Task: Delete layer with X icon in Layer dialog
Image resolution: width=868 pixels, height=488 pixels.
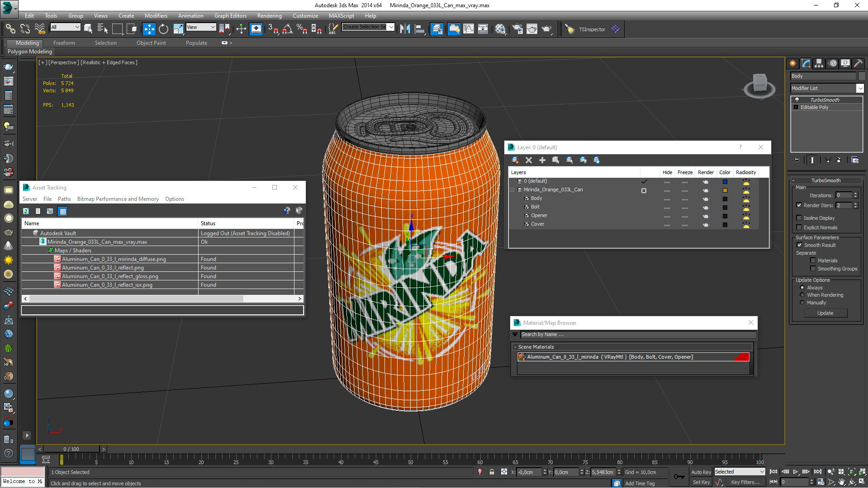Action: pyautogui.click(x=528, y=160)
